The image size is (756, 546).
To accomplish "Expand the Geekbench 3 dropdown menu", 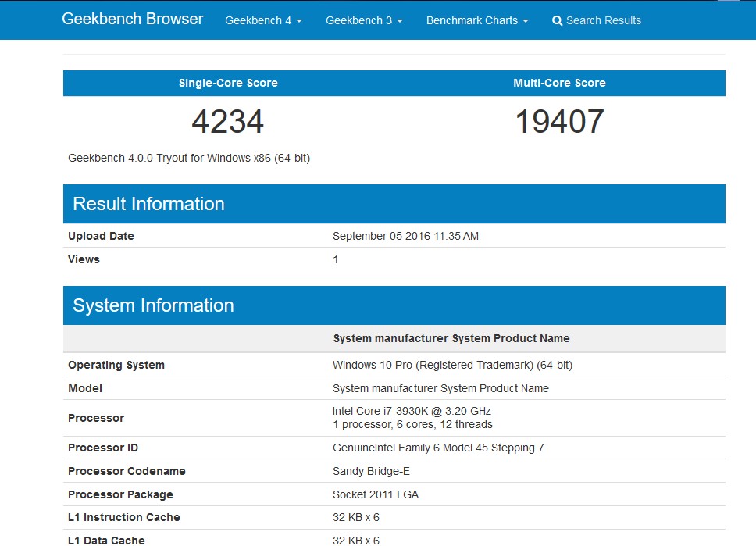I will click(x=364, y=21).
